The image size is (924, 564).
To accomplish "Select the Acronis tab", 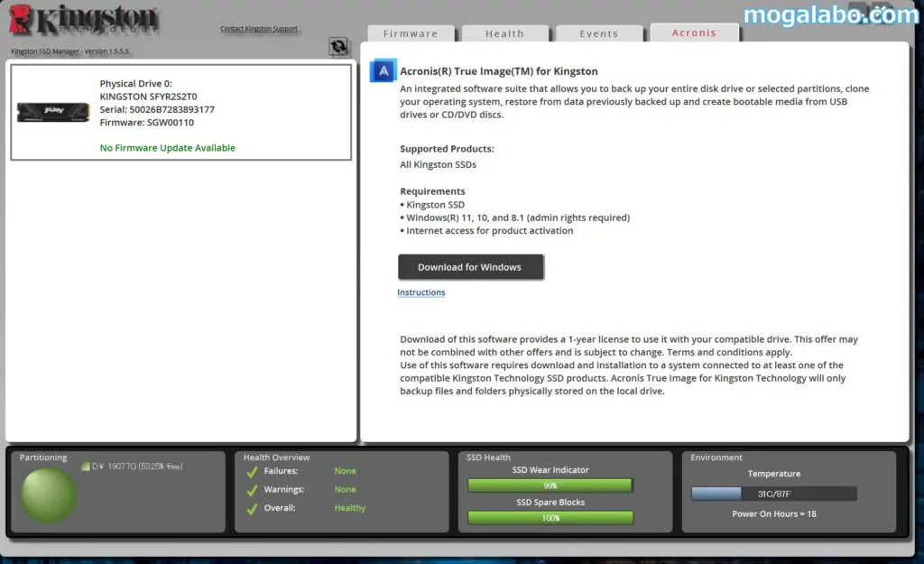I will click(x=694, y=32).
